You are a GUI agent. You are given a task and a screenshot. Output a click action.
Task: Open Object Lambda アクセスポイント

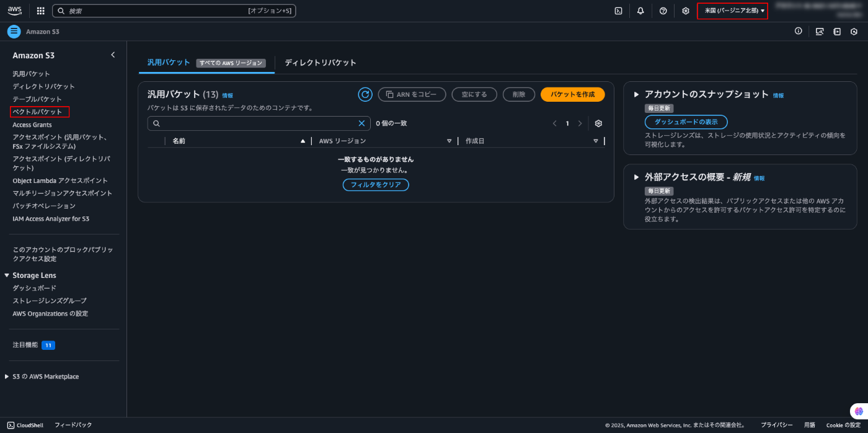point(60,181)
